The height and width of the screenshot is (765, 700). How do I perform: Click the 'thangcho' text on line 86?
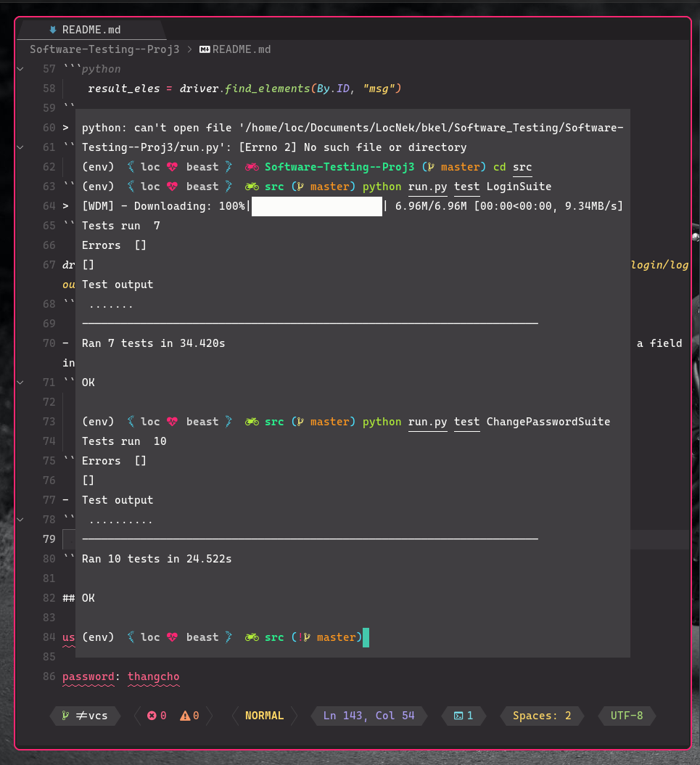(154, 676)
